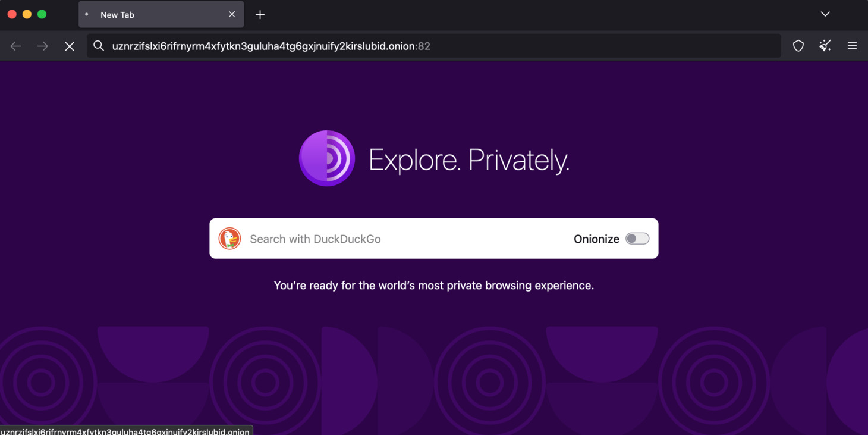
Task: Click the green maximize window button
Action: coord(42,14)
